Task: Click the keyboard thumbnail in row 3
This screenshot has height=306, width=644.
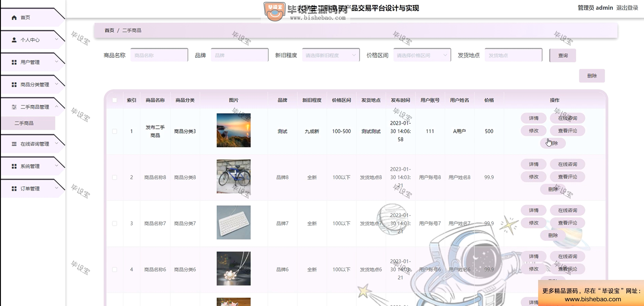Action: (234, 222)
